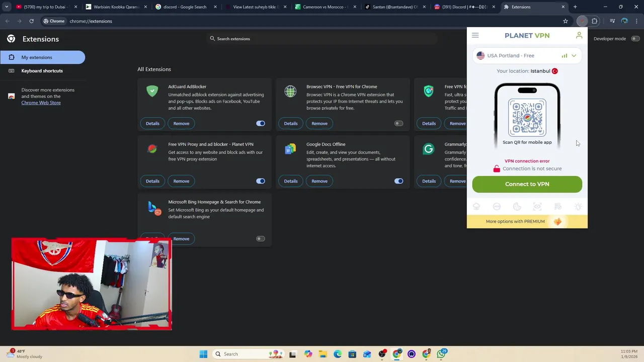Screen dimensions: 644x362
Task: Open the media controls toolbar icon
Action: point(612,21)
